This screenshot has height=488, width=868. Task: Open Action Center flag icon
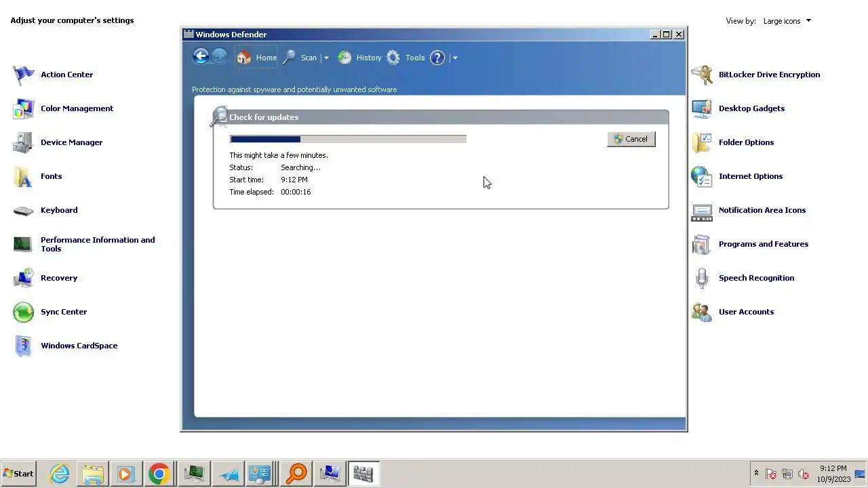tap(24, 75)
